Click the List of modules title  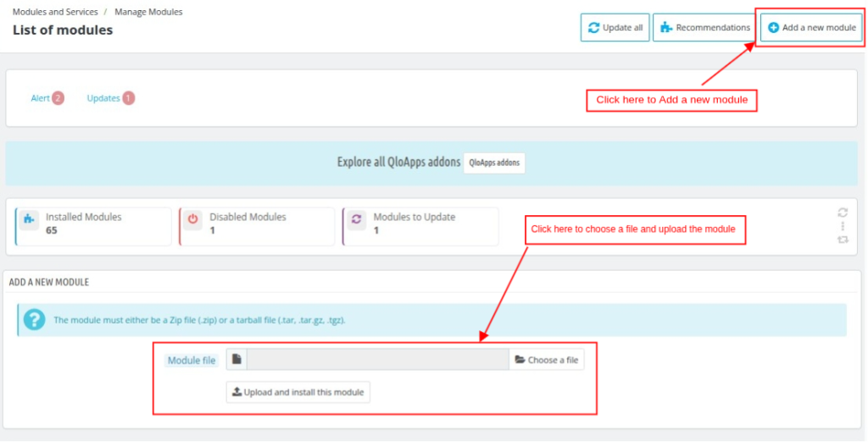coord(63,30)
